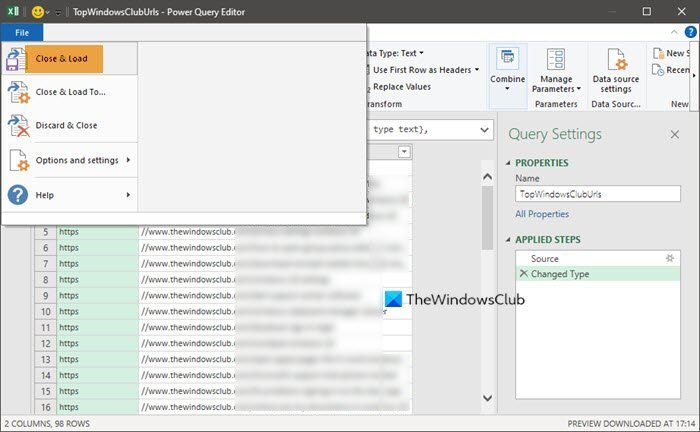Click Replace Values in ribbon
Image resolution: width=700 pixels, height=432 pixels.
[401, 87]
